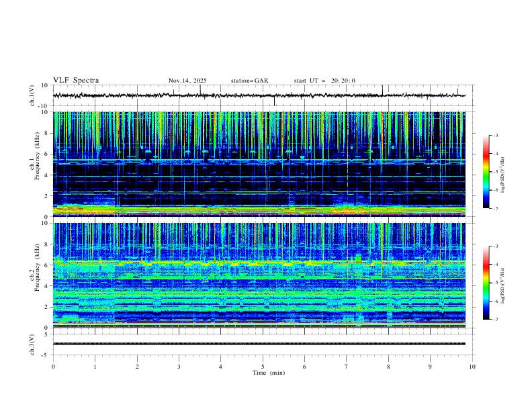The width and height of the screenshot is (532, 411).
Task: Select the "Time (min)" x-axis title
Action: click(x=269, y=373)
